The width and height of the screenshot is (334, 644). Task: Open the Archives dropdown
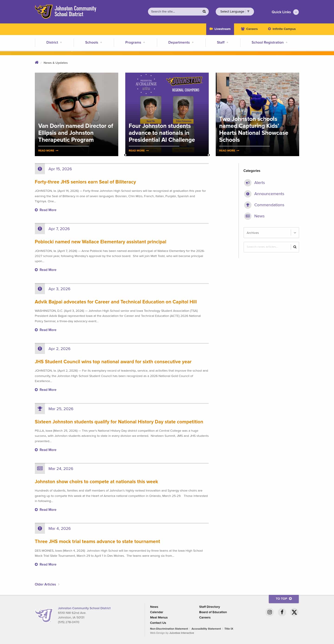click(271, 233)
